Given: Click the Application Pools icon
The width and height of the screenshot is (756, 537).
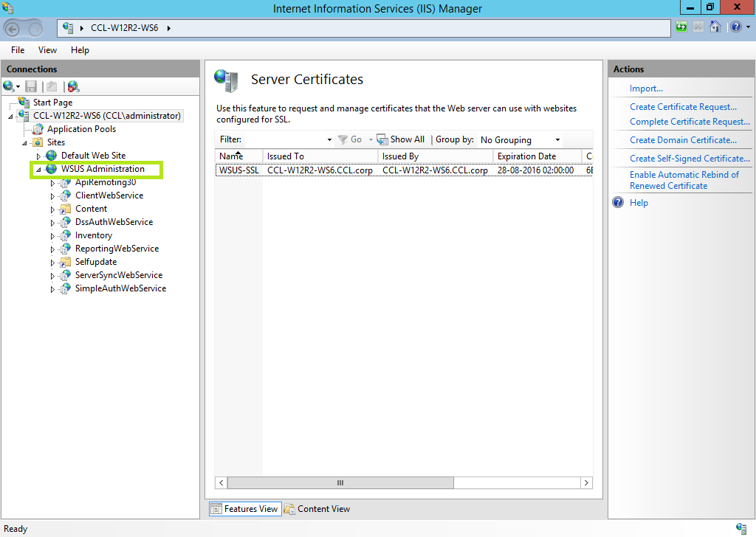Looking at the screenshot, I should coord(37,129).
